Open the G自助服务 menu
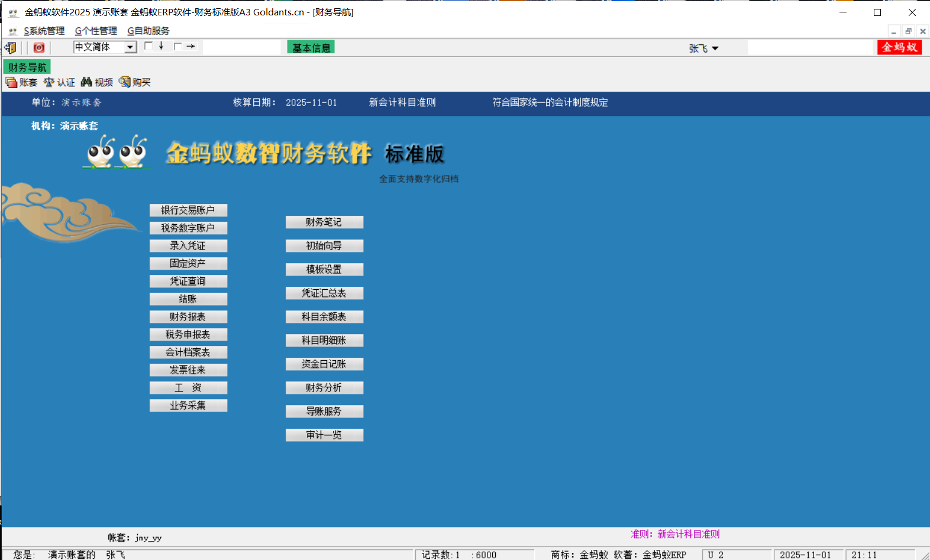Screen dimensions: 930x560 click(148, 31)
